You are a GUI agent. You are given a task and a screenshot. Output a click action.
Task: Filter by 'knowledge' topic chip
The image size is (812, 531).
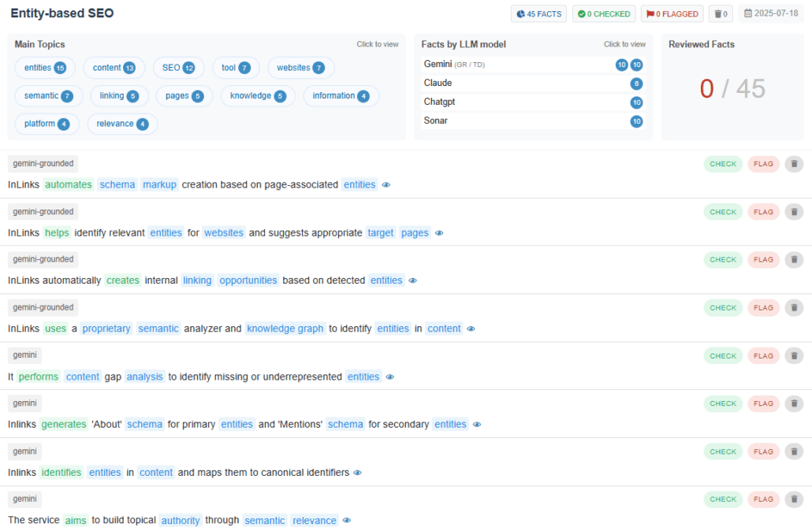[258, 96]
